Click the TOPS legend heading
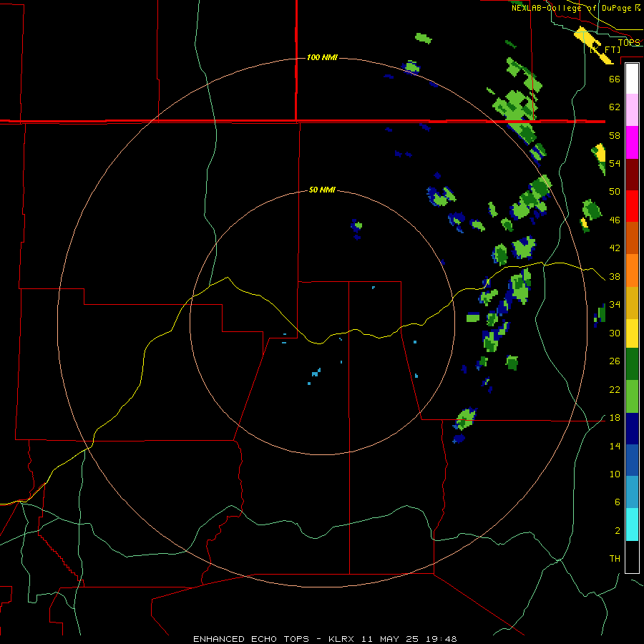Viewport: 644px width, 644px height. (x=629, y=42)
